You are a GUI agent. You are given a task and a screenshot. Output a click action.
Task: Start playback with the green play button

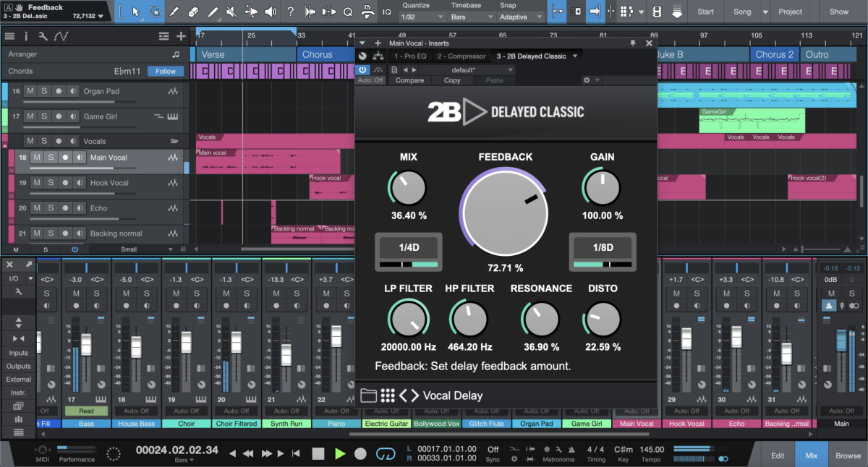[x=340, y=454]
